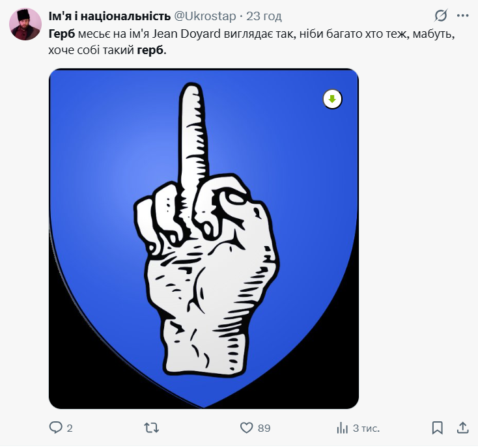478x448 pixels.
Task: Click the Ukrostap profile avatar
Action: click(x=25, y=25)
